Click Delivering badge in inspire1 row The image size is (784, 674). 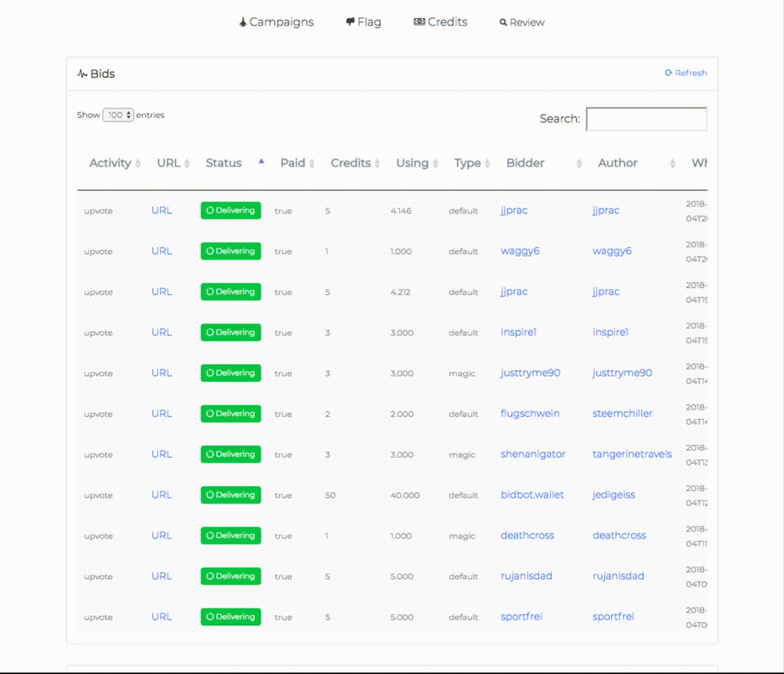(231, 333)
